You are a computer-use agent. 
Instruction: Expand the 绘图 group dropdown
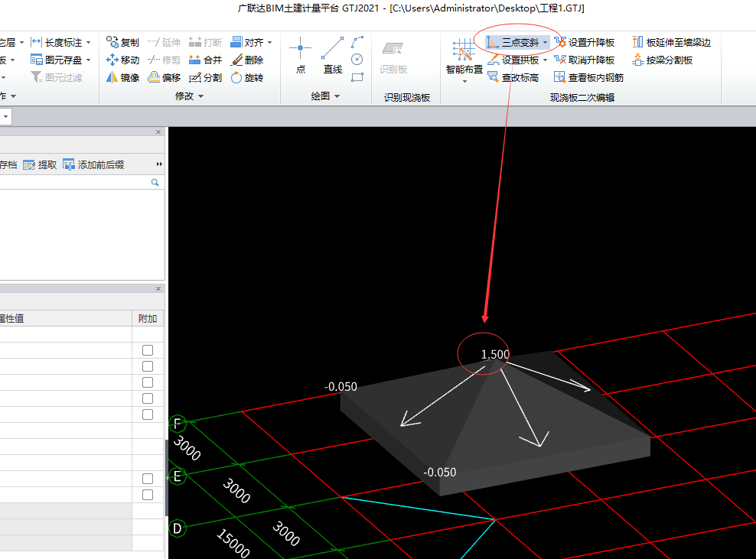[325, 96]
